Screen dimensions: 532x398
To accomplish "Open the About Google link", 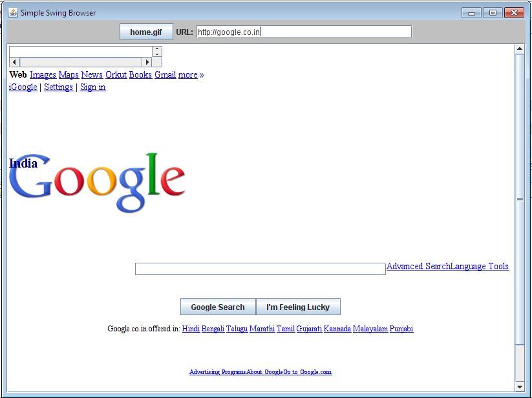I will pyautogui.click(x=264, y=372).
